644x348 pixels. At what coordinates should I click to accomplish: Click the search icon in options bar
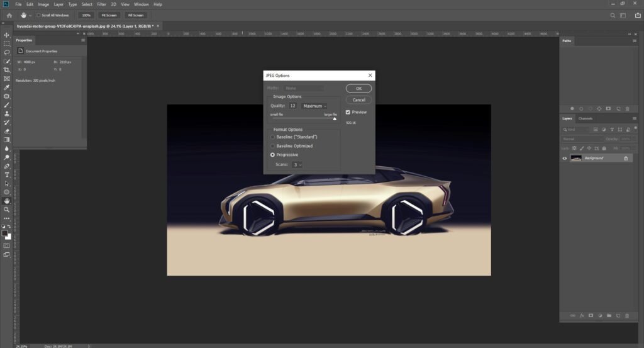613,15
